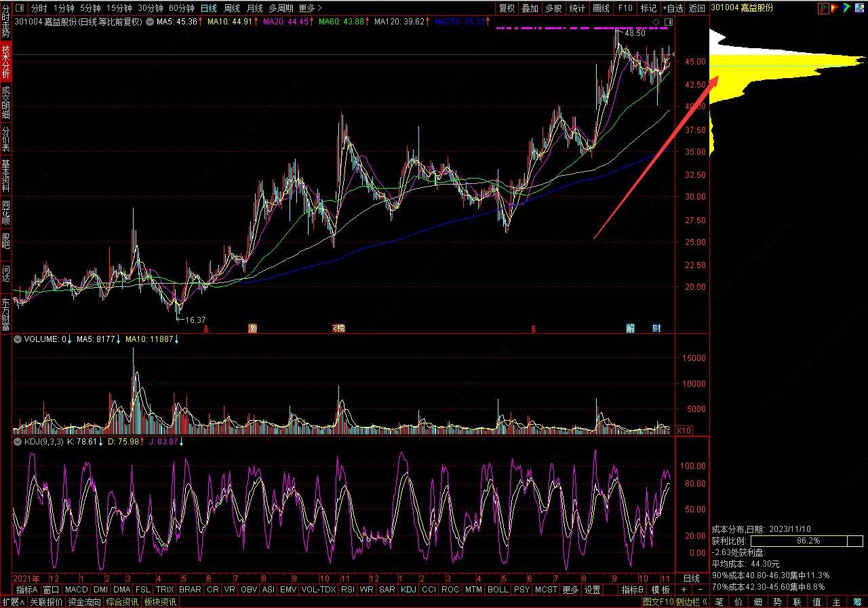This screenshot has width=868, height=608.
Task: Open the 多周期 multi-period view
Action: click(x=281, y=8)
